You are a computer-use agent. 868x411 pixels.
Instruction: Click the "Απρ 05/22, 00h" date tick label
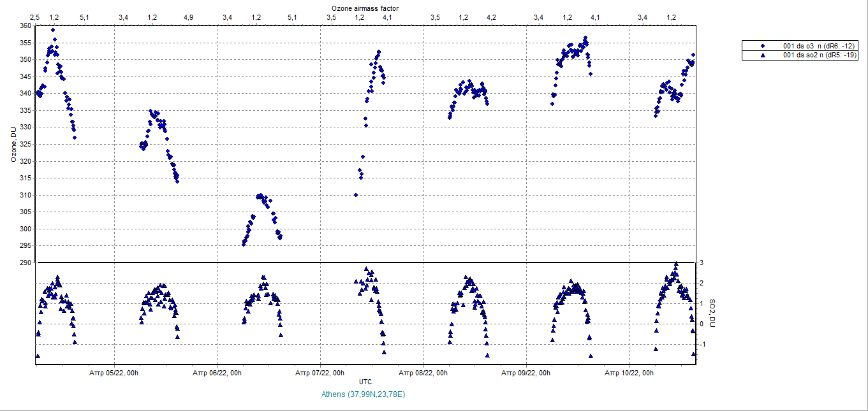coord(114,373)
